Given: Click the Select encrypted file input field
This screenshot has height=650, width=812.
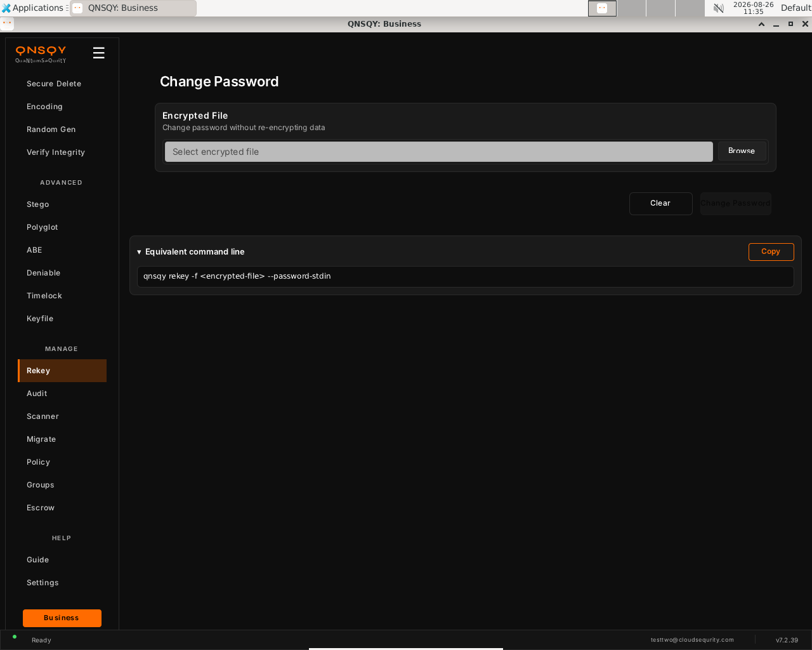Looking at the screenshot, I should tap(439, 152).
